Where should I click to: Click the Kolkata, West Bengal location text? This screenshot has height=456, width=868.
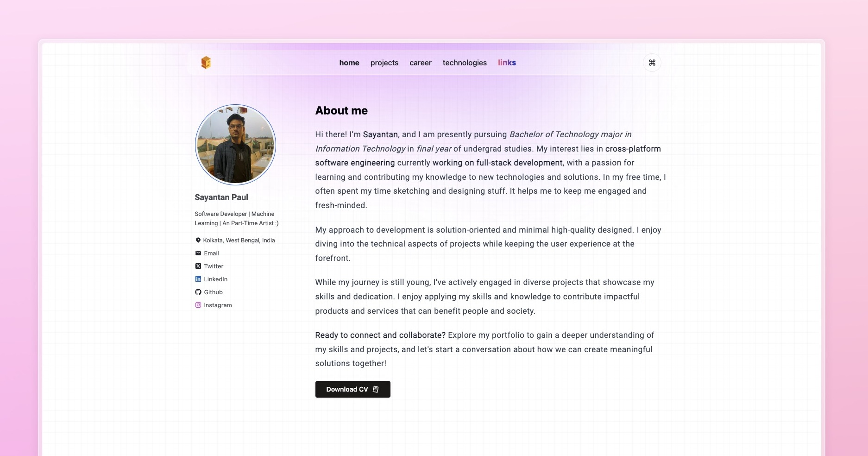click(239, 240)
